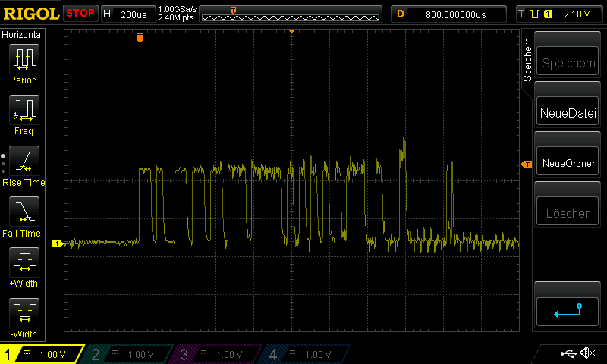
Task: Click the 1.00GSa/s sample rate text
Action: pos(178,9)
